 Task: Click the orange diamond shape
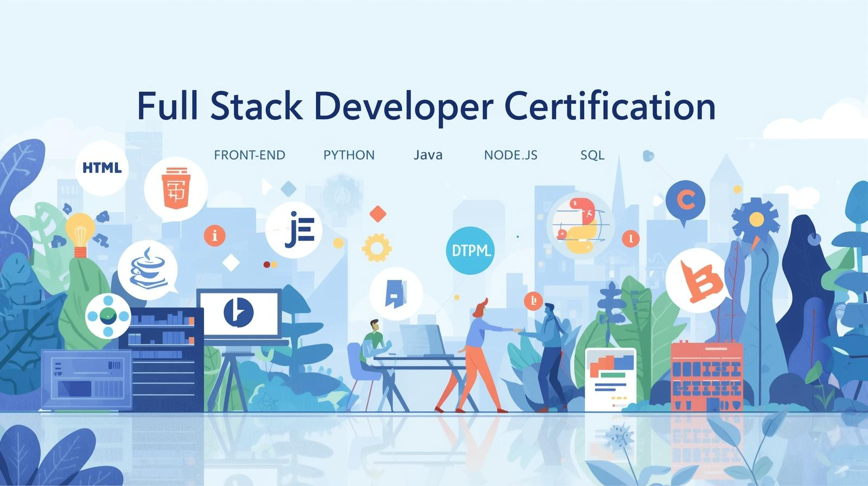(378, 214)
